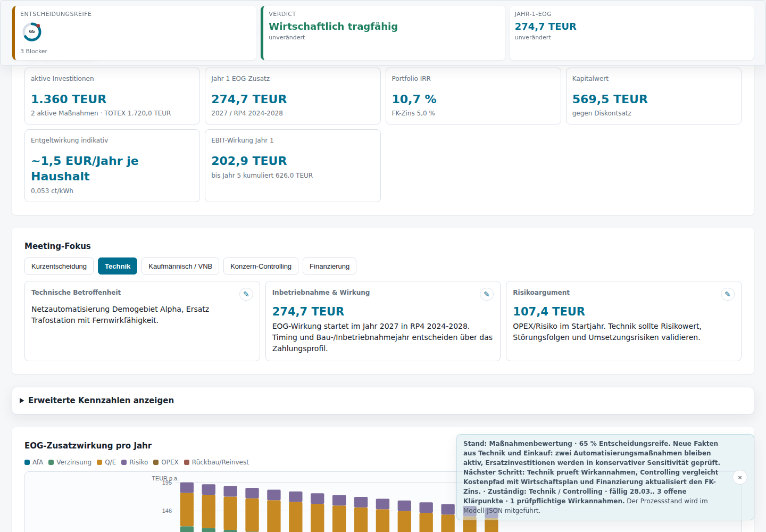
Task: Toggle Verzinsung legend series
Action: point(70,462)
